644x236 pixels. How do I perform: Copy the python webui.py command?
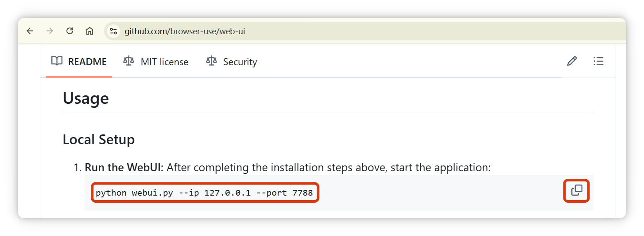(576, 191)
